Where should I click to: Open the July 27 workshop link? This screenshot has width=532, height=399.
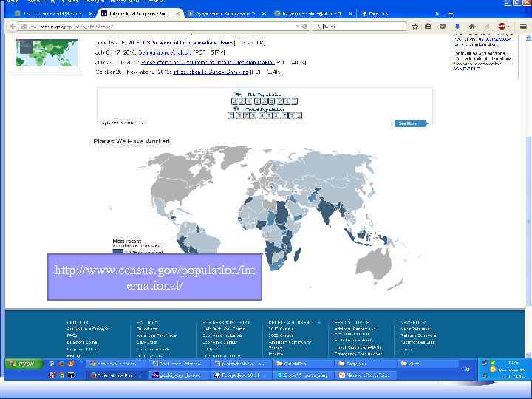pyautogui.click(x=208, y=62)
